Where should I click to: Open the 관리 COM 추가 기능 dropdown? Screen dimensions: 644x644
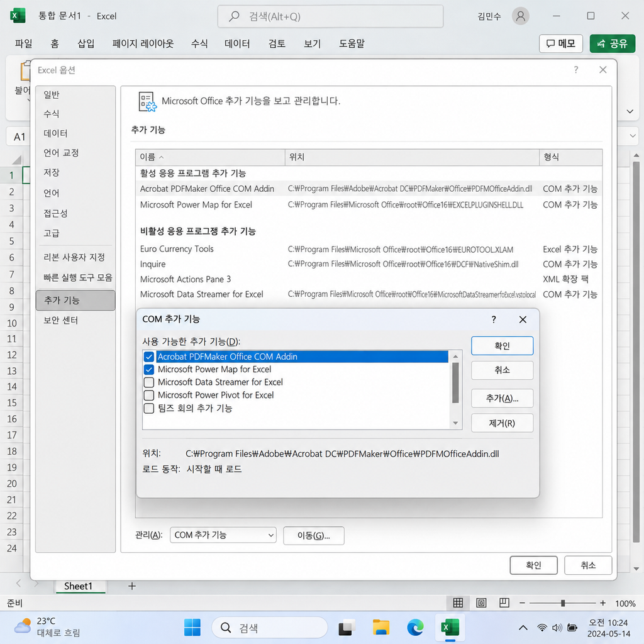[223, 535]
